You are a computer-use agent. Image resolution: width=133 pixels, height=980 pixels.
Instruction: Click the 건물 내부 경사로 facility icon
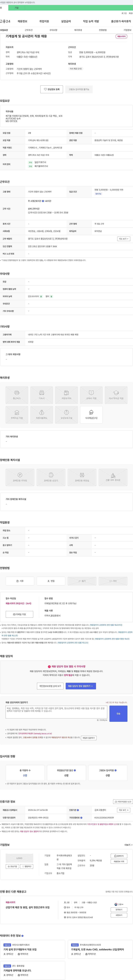click(x=113, y=477)
